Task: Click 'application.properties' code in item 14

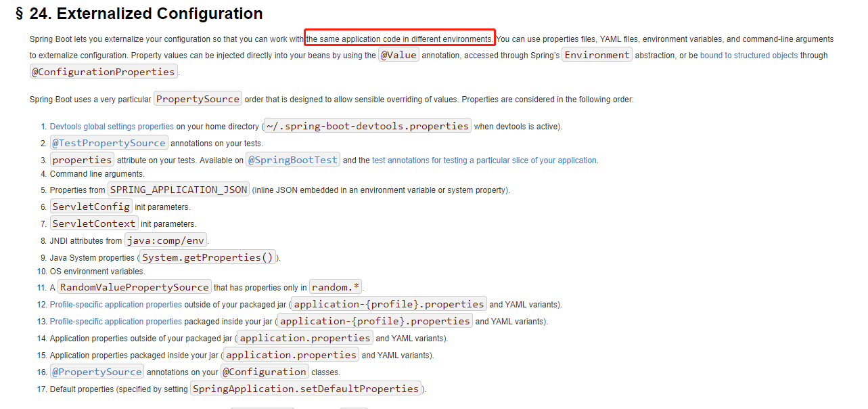Action: point(305,338)
